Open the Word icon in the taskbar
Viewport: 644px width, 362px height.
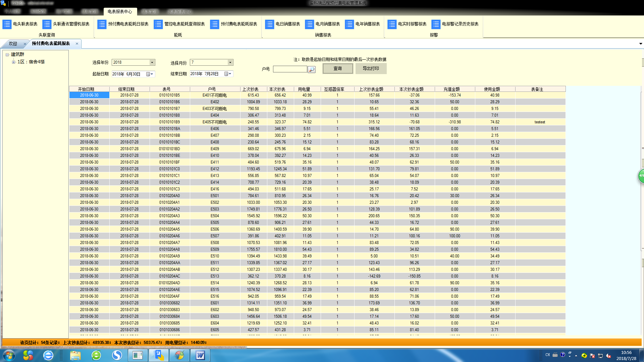(x=200, y=355)
